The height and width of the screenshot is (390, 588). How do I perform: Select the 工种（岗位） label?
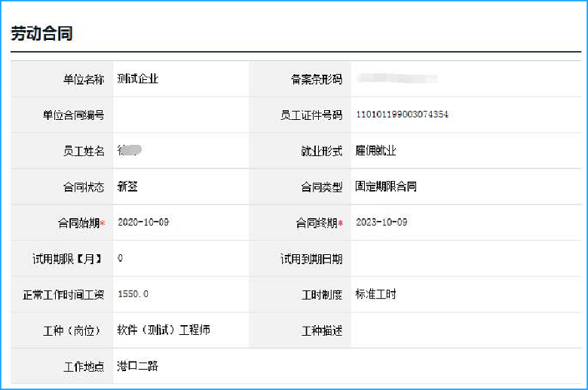point(73,330)
